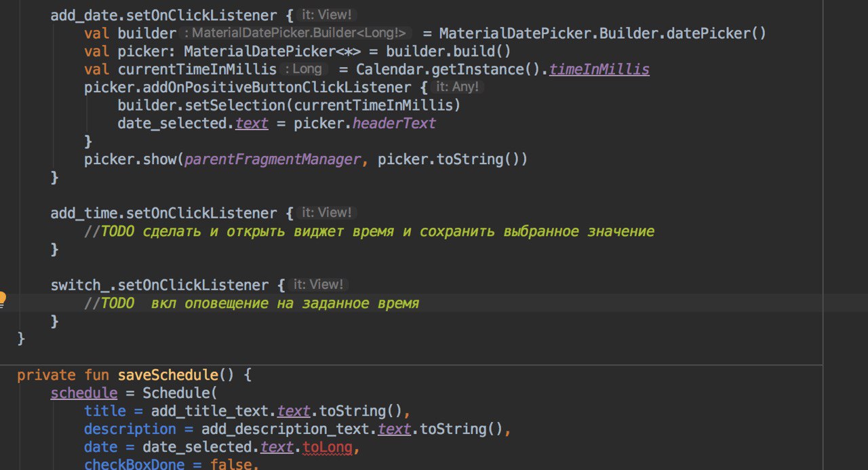Click val currentTimeInMillis declaration name
The height and width of the screenshot is (470, 868).
[197, 69]
